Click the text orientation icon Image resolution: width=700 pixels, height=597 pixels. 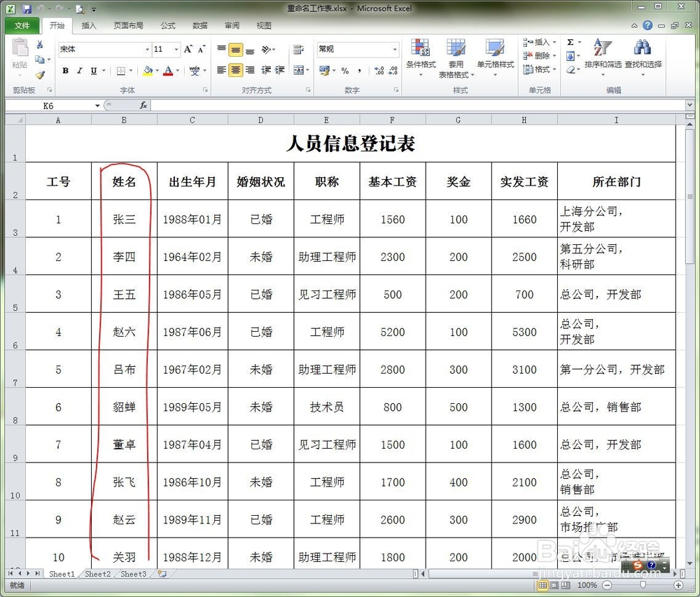[x=267, y=49]
